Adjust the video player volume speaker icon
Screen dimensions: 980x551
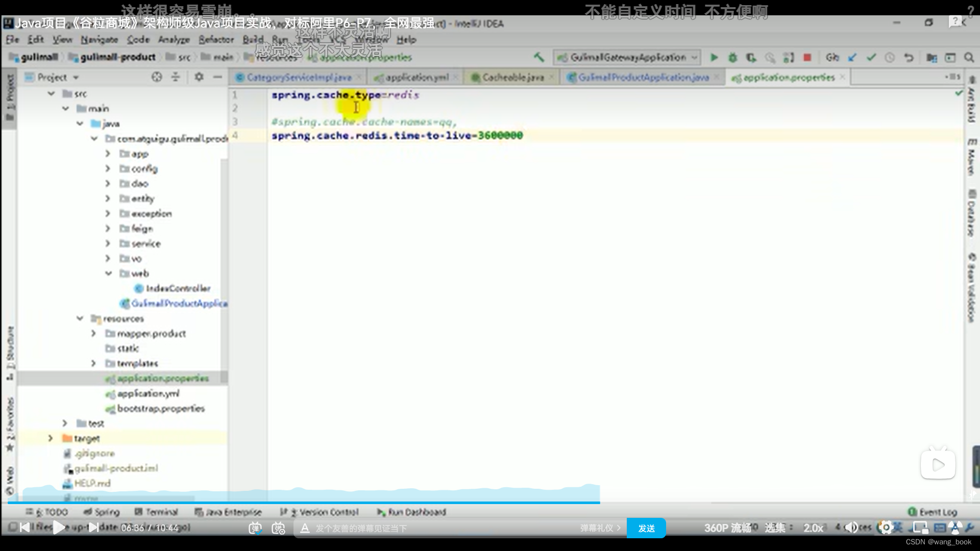pos(851,528)
